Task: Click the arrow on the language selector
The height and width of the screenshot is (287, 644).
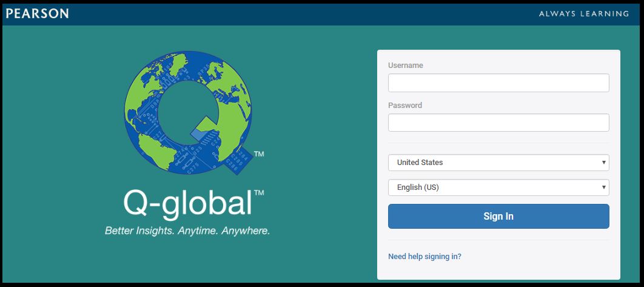Action: pyautogui.click(x=603, y=187)
